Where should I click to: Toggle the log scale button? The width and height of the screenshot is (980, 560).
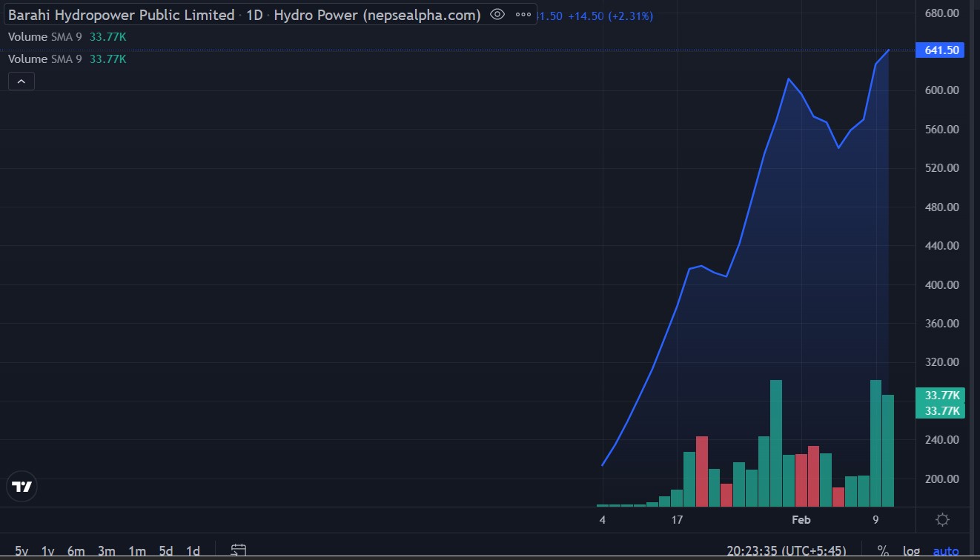pyautogui.click(x=911, y=551)
